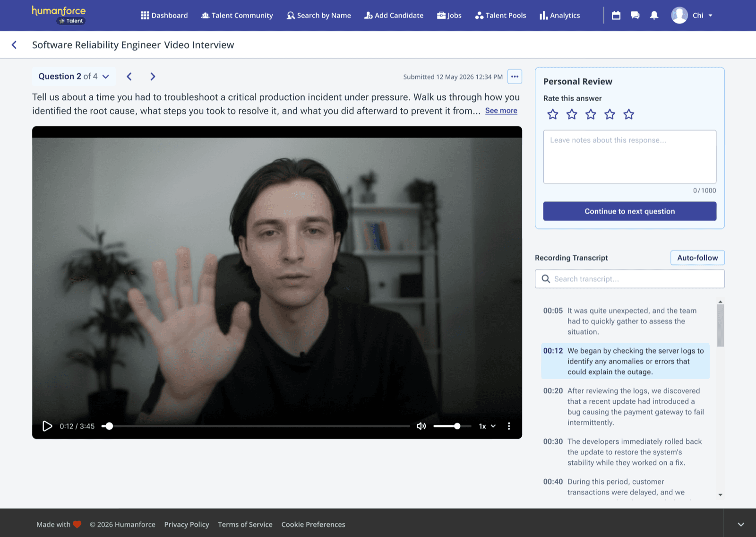
Task: Open the 1x playback speed dropdown
Action: [487, 426]
